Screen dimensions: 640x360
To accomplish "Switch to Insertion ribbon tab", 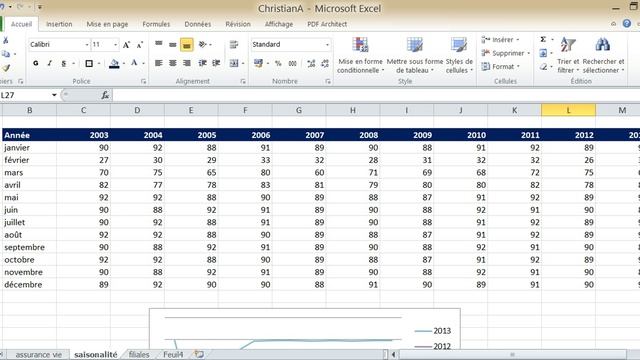I will click(59, 24).
